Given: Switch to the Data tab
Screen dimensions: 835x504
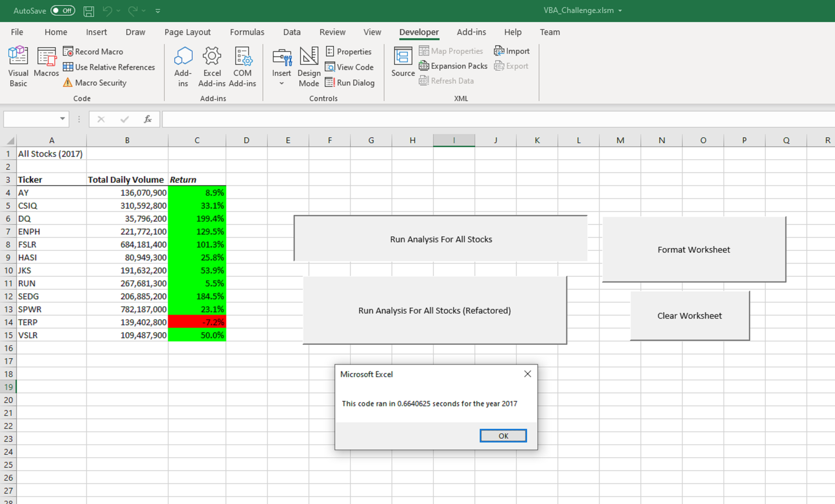Looking at the screenshot, I should click(292, 32).
